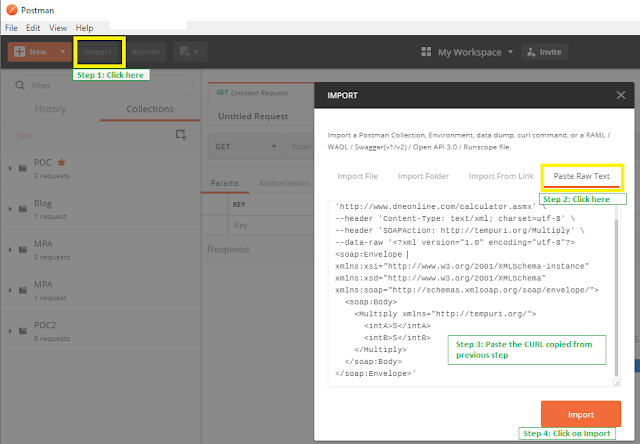Viewport: 640px width, 444px height.
Task: Select the Import File tab
Action: (x=358, y=176)
